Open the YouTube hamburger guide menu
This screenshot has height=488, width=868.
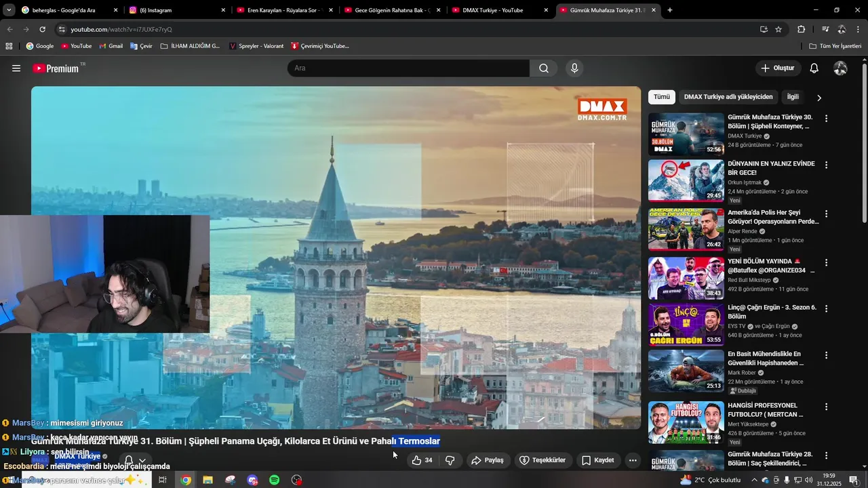(16, 68)
